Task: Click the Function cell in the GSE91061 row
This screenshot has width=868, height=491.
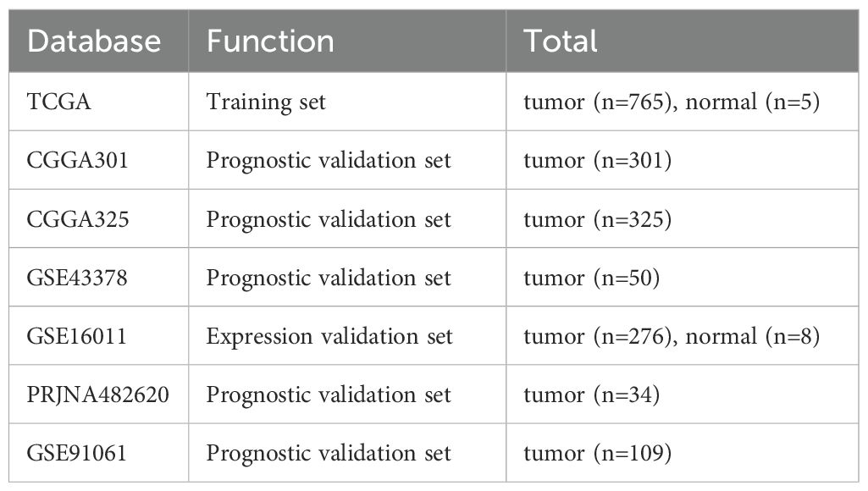Action: [x=329, y=453]
